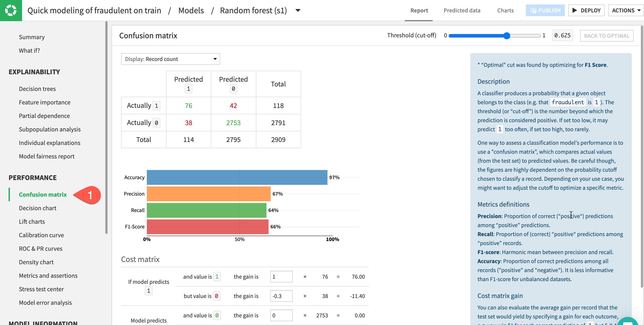Switch to the Predicted data tab
Viewport: 644px width, 325px height.
tap(462, 11)
